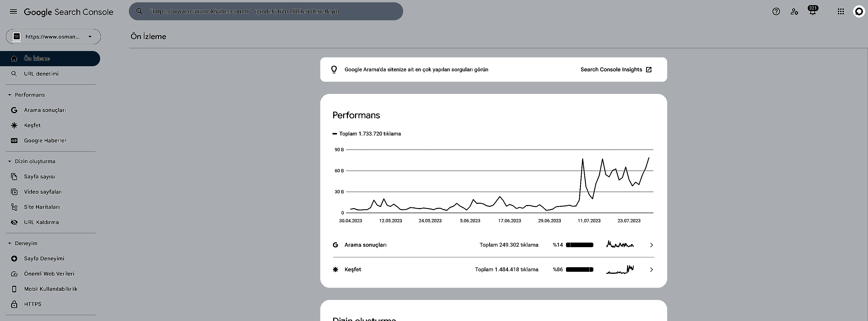The image size is (868, 321).
Task: Open the Google apps grid
Action: [x=841, y=11]
